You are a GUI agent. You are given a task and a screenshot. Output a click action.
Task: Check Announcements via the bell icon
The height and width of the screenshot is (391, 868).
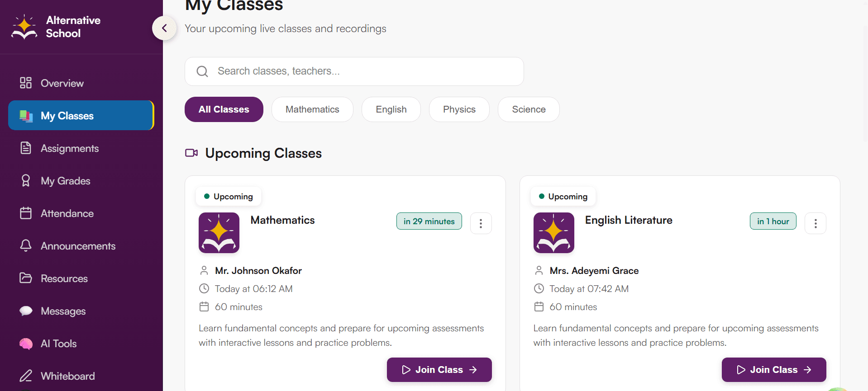(x=26, y=245)
